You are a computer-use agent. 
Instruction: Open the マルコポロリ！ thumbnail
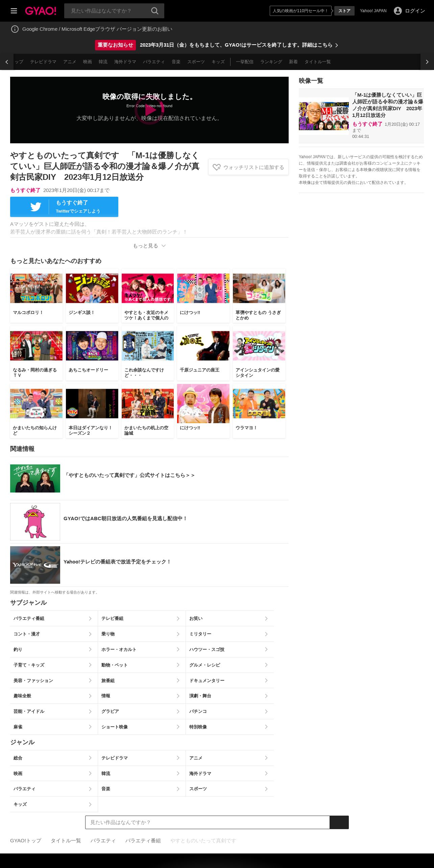pyautogui.click(x=36, y=288)
